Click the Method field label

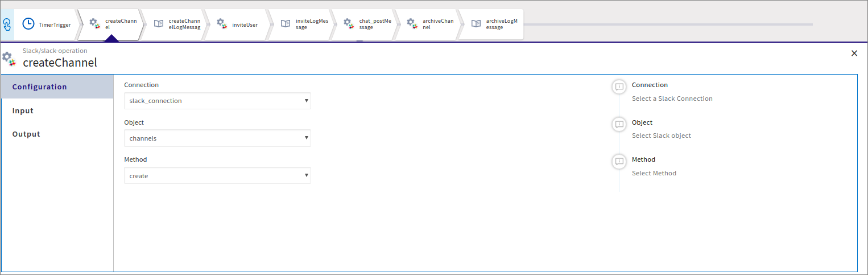click(x=135, y=159)
